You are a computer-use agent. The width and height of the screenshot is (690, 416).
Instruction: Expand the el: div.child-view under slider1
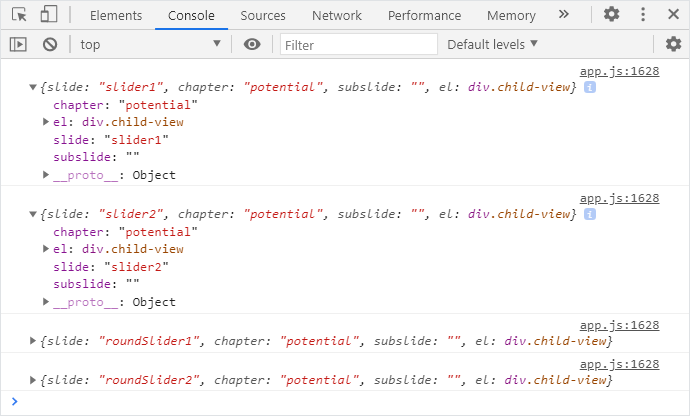[x=46, y=122]
